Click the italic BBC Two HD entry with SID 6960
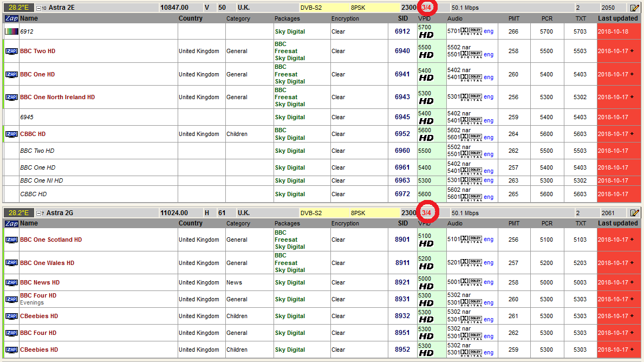Viewport: 644px width, 362px height. point(37,151)
